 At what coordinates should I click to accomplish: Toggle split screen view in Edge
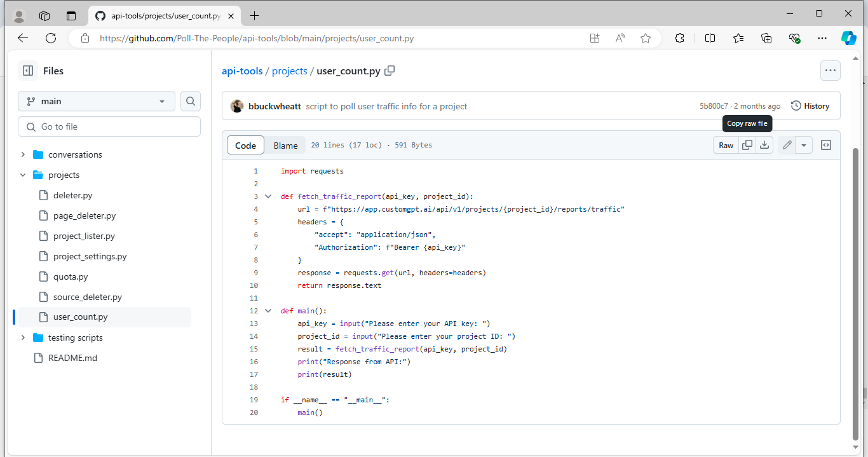coord(710,38)
